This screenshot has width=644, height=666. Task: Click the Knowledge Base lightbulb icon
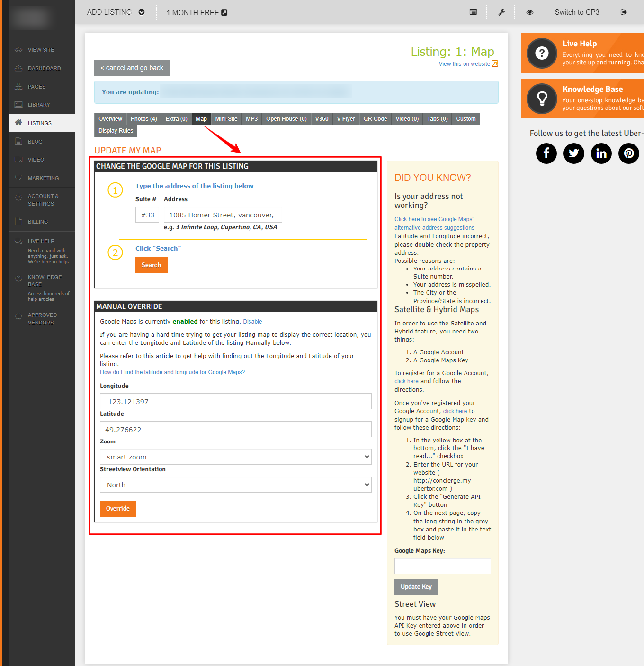(542, 99)
